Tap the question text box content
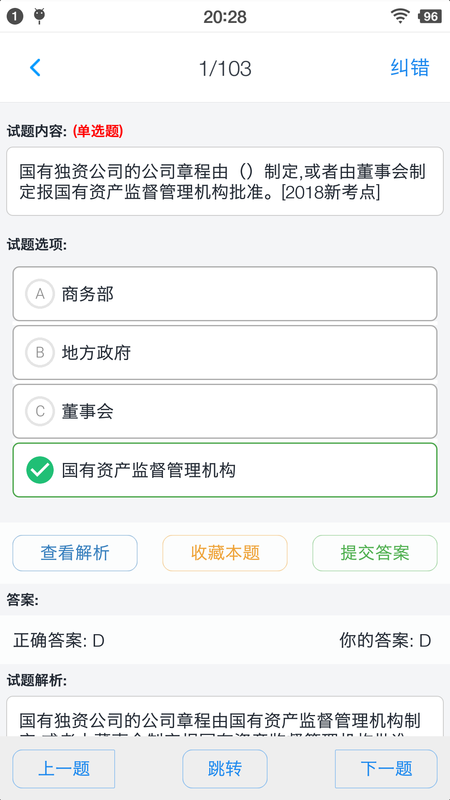The height and width of the screenshot is (800, 450). (225, 182)
